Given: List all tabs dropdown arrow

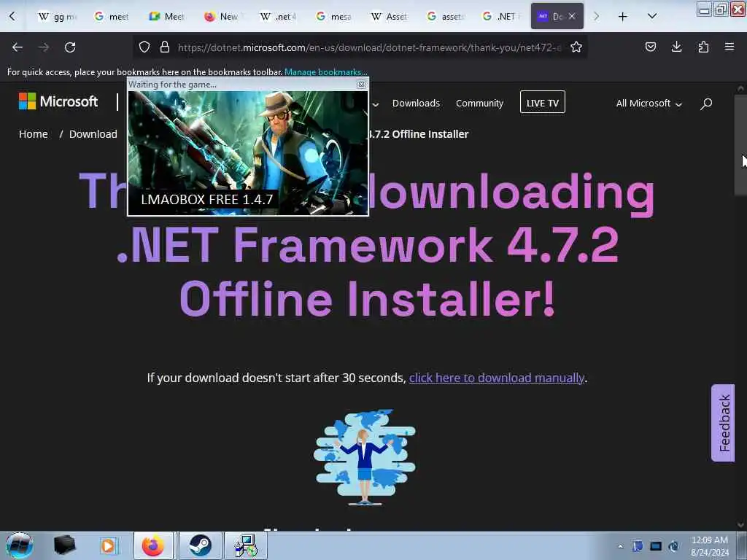Looking at the screenshot, I should tap(652, 16).
